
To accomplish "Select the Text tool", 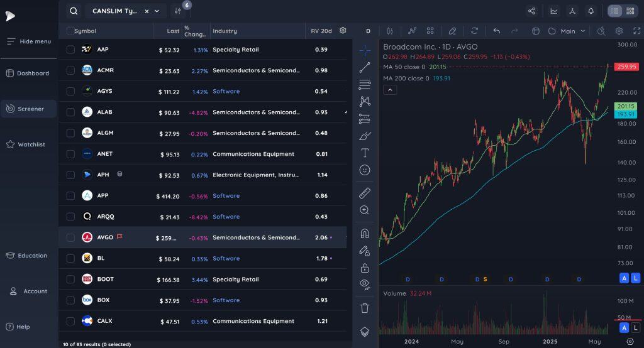I will [x=365, y=153].
